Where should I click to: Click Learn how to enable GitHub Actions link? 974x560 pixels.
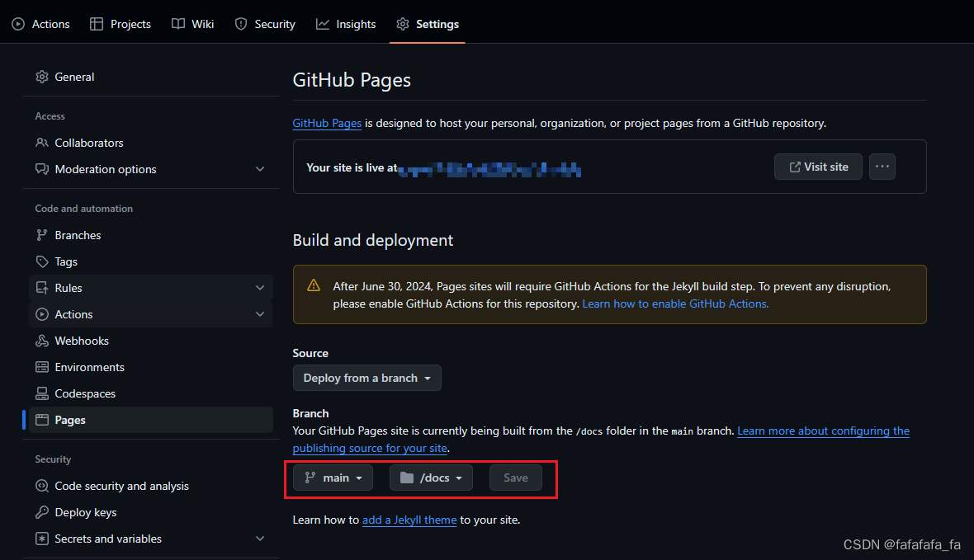[675, 304]
